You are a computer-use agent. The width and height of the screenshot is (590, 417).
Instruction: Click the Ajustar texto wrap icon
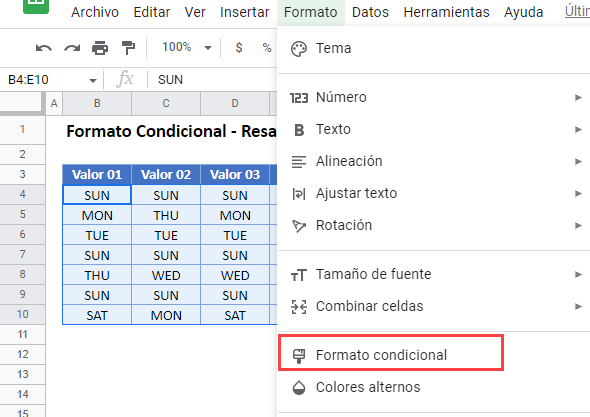(299, 194)
